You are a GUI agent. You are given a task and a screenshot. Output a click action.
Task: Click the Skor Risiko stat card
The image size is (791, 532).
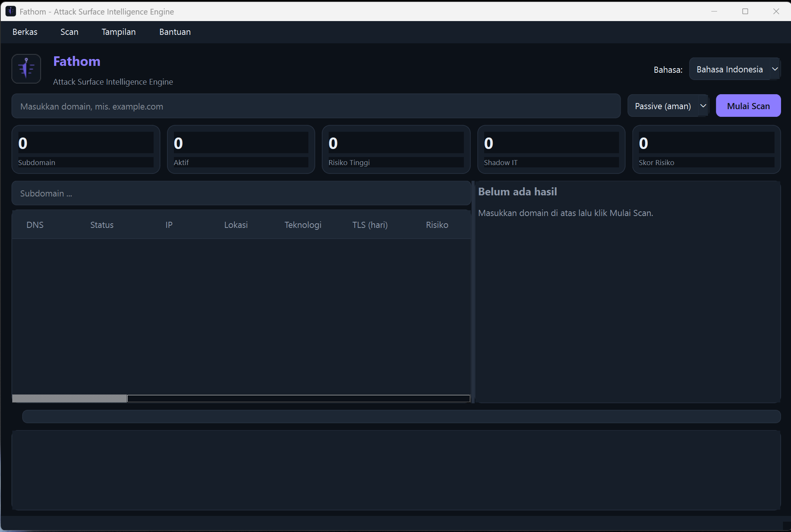(706, 149)
